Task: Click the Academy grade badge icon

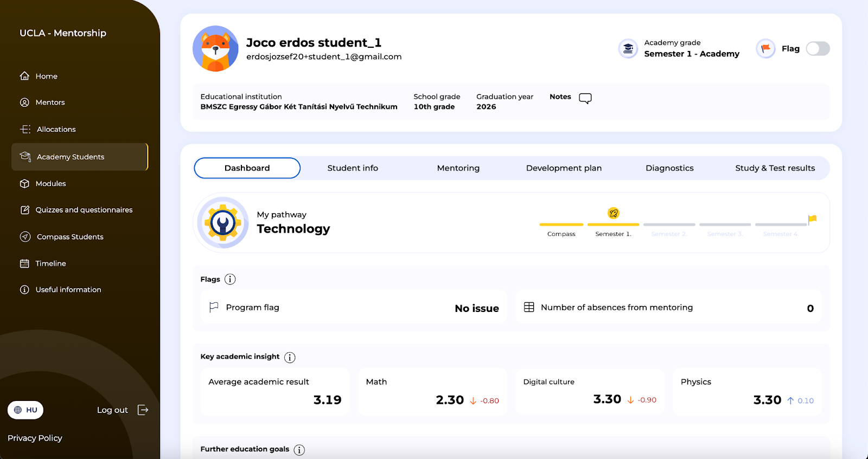Action: tap(628, 49)
